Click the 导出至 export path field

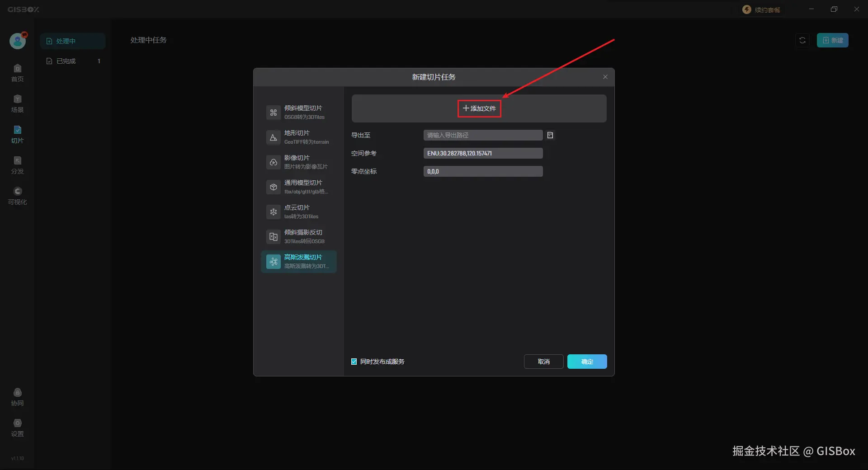(x=483, y=135)
